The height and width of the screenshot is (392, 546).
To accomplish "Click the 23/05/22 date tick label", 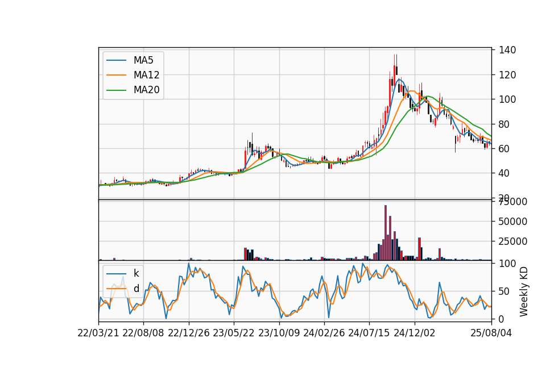I will [x=234, y=333].
